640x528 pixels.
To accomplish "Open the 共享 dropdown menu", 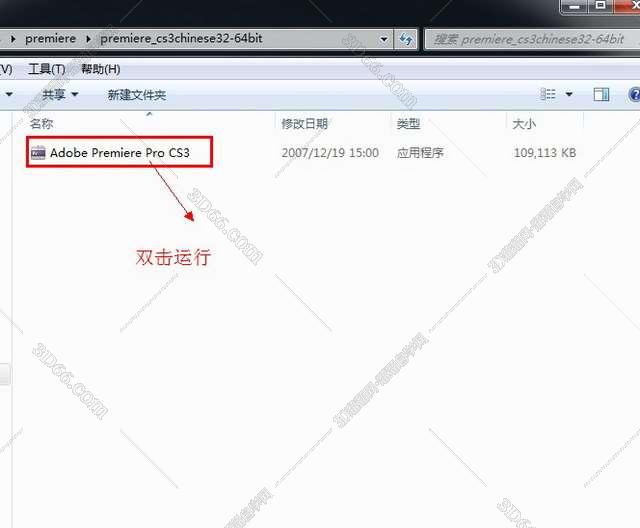I will click(60, 95).
